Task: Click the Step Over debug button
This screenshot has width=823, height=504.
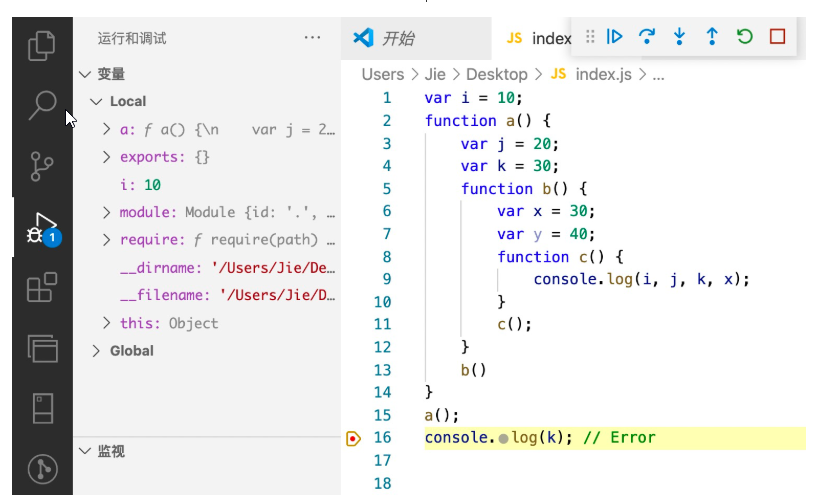Action: [647, 37]
